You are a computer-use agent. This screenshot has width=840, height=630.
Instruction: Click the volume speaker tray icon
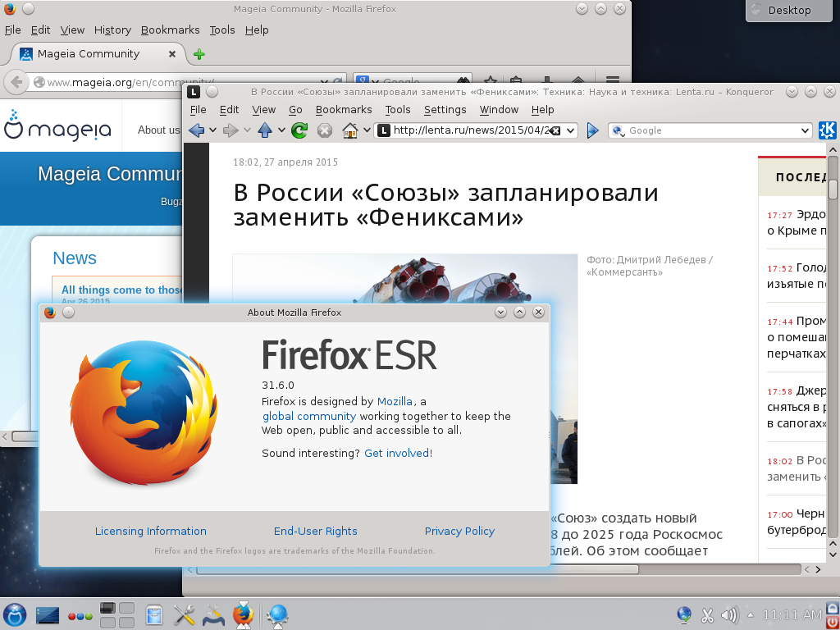click(729, 615)
